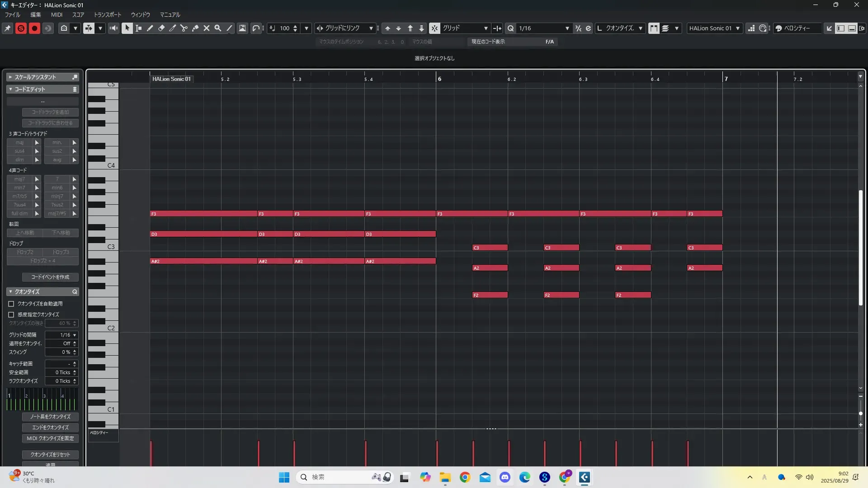This screenshot has height=488, width=868.
Task: Select the Zoom magnifier tool
Action: click(x=217, y=28)
